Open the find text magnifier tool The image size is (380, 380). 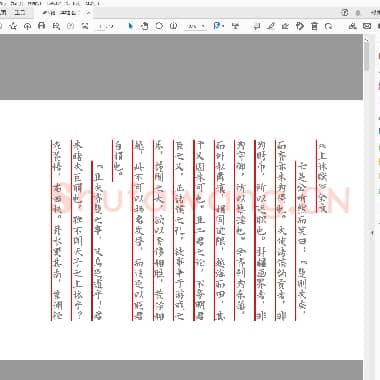pyautogui.click(x=56, y=26)
